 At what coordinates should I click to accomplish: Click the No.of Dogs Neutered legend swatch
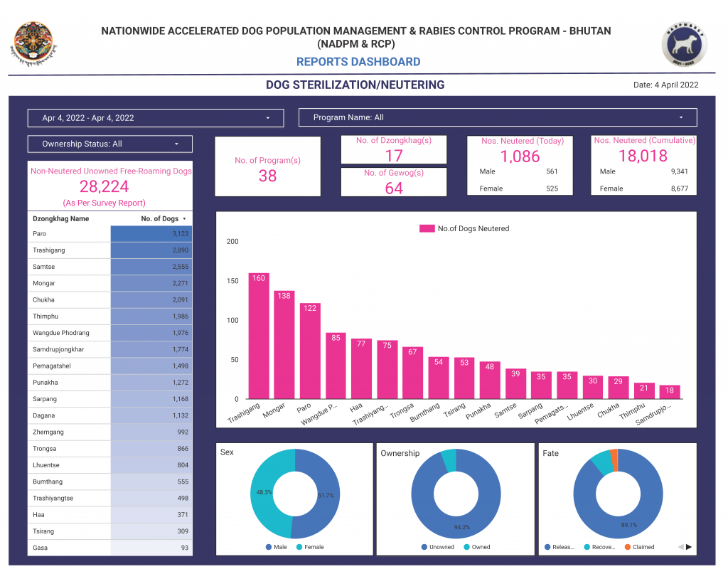427,228
